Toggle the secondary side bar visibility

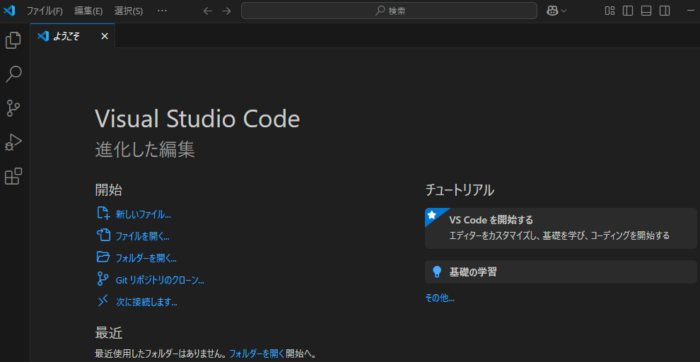[665, 11]
